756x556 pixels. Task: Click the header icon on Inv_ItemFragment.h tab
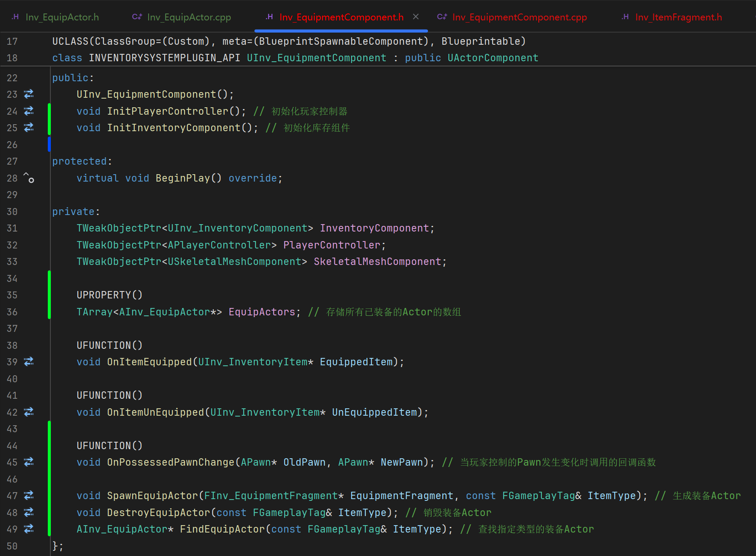point(625,17)
